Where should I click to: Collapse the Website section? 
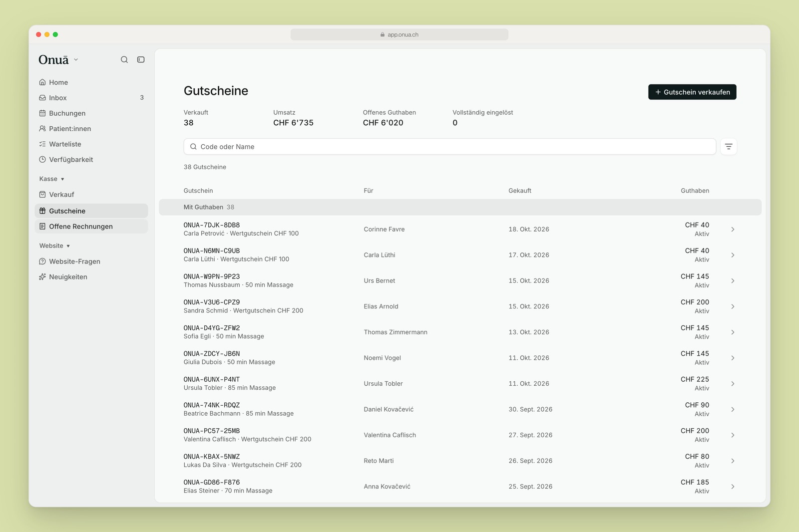click(55, 246)
